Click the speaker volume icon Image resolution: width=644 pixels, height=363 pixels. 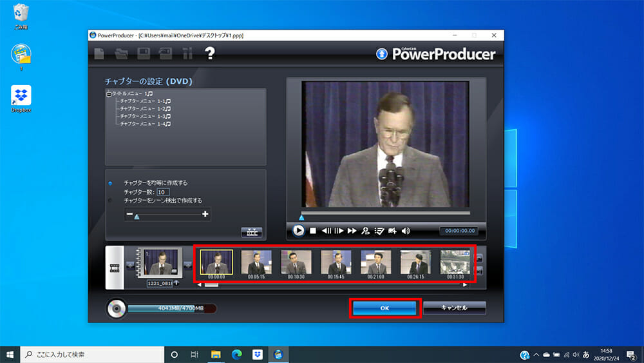pyautogui.click(x=406, y=230)
